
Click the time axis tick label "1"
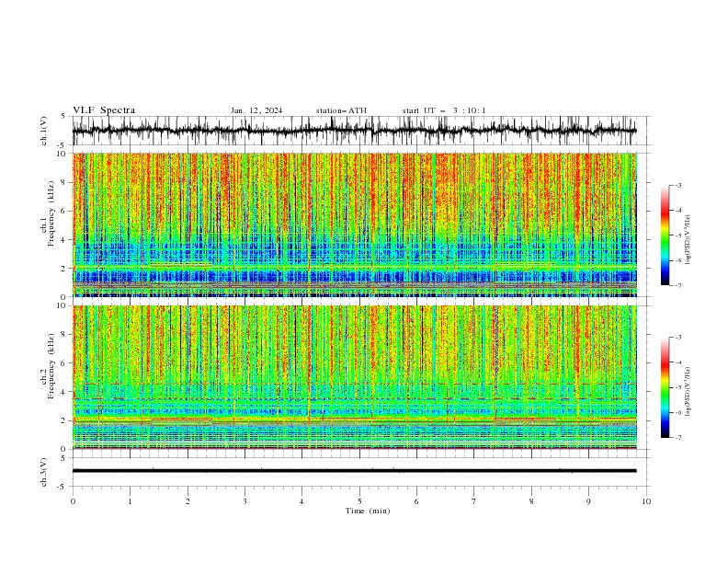130,501
